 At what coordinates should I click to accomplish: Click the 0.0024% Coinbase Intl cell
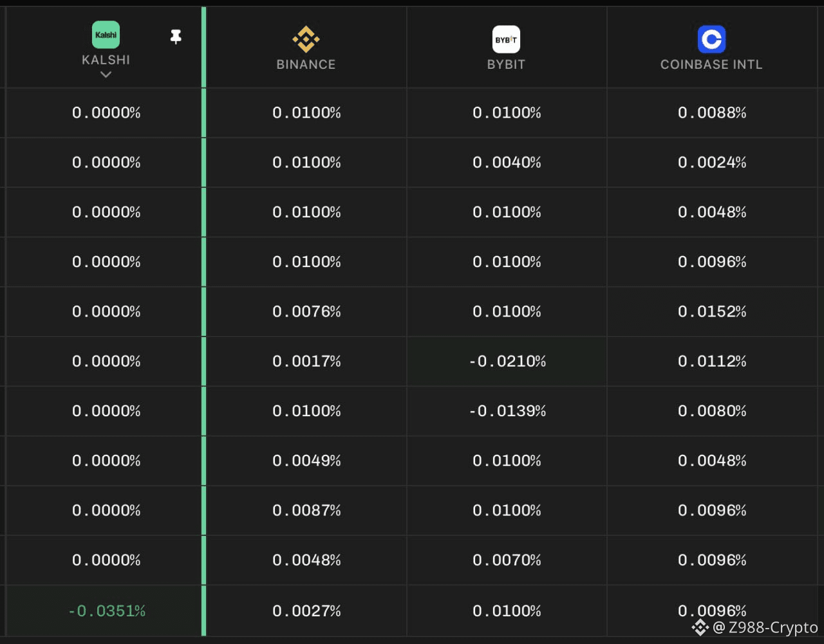pos(712,163)
